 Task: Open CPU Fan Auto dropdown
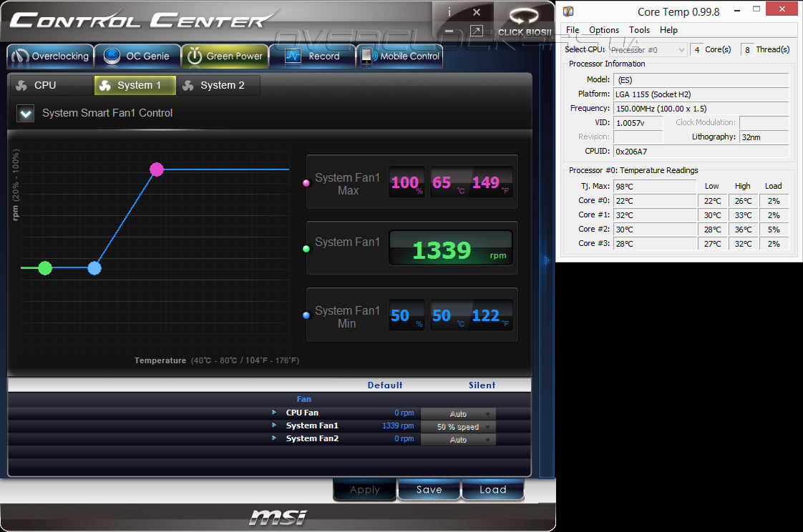tap(458, 414)
